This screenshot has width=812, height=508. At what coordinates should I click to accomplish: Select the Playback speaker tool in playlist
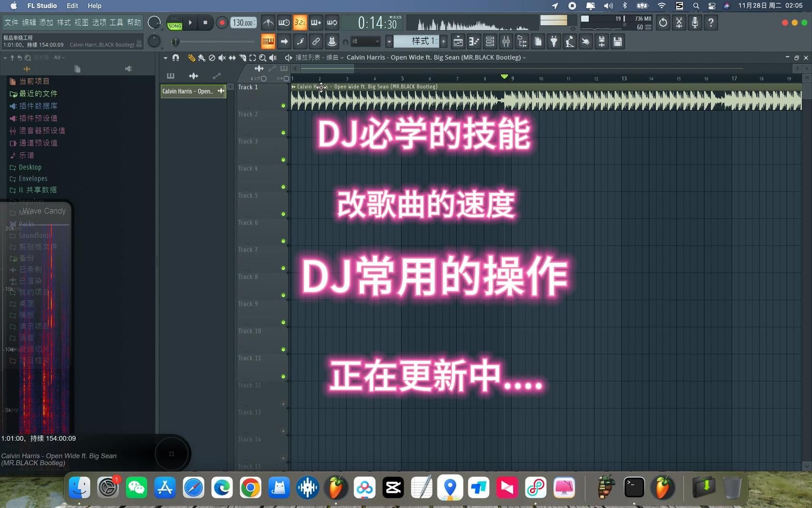click(x=273, y=57)
